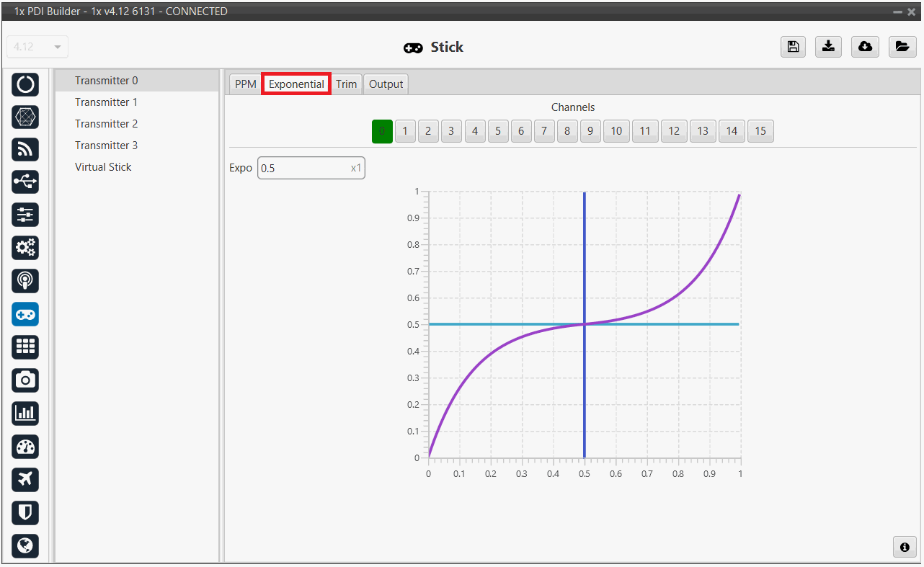This screenshot has width=924, height=567.
Task: Open the gears settings sidebar icon
Action: pyautogui.click(x=25, y=248)
